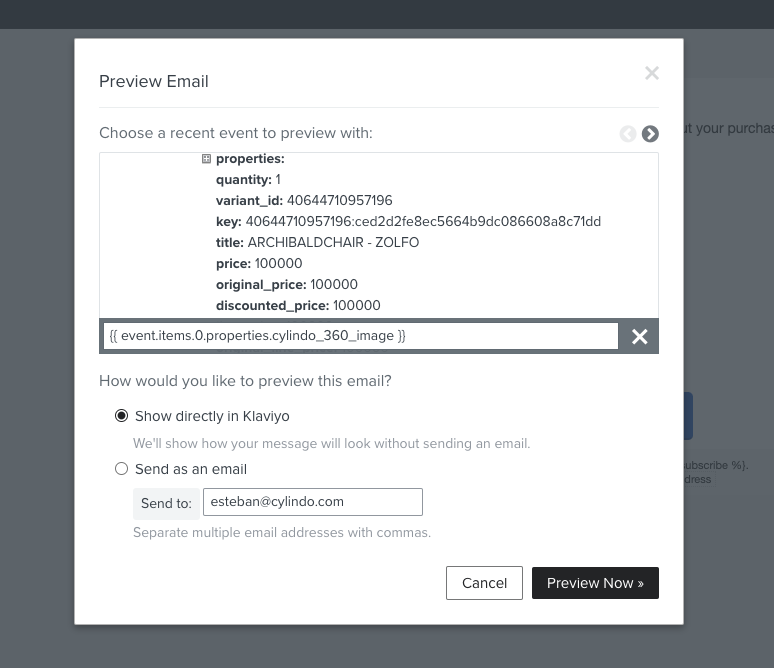Select the quantity property row
Image resolution: width=774 pixels, height=668 pixels.
(x=248, y=179)
